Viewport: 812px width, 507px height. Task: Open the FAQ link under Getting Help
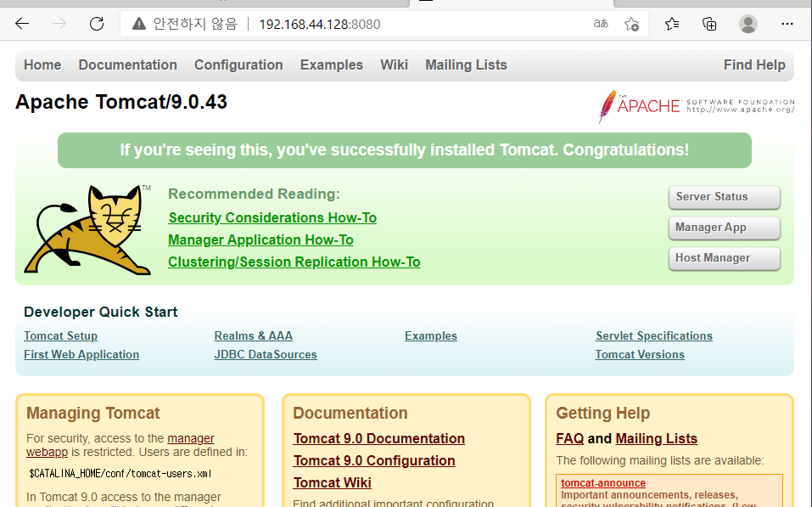pos(569,438)
